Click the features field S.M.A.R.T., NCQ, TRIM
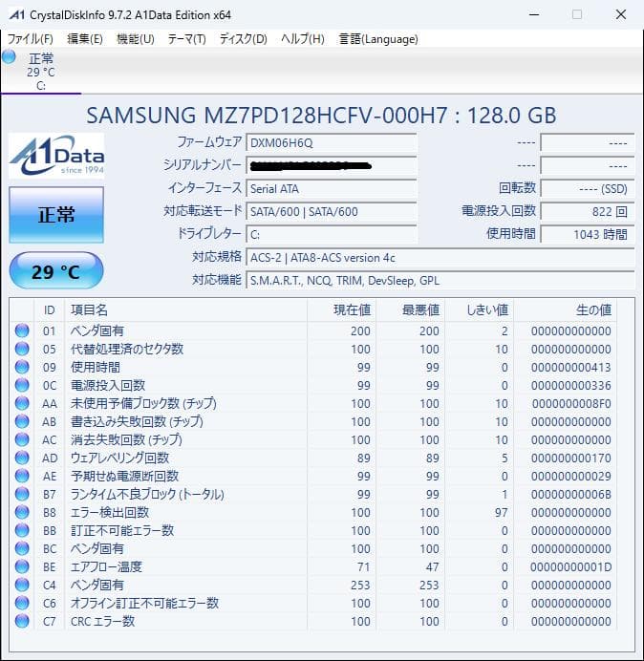Viewport: 644px width, 661px height. click(440, 280)
